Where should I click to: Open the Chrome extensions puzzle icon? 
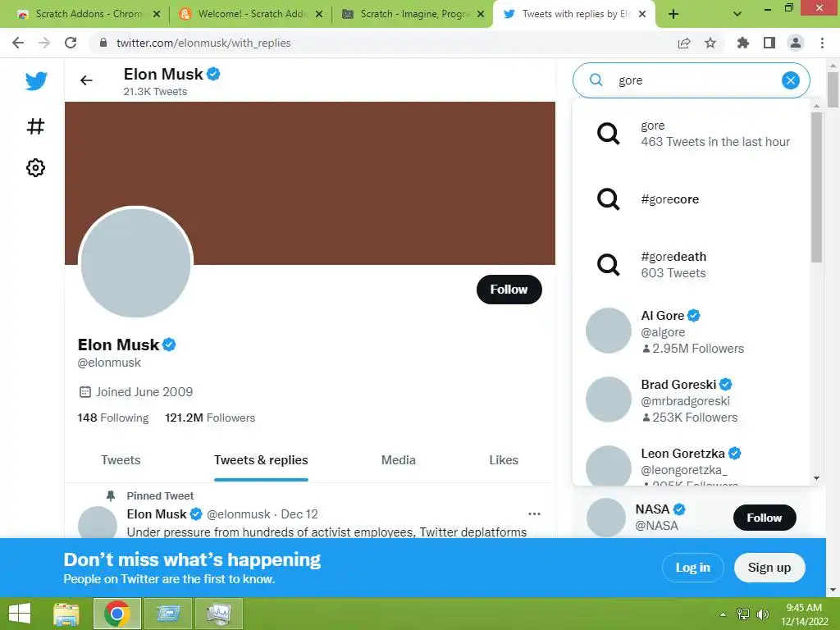point(743,43)
